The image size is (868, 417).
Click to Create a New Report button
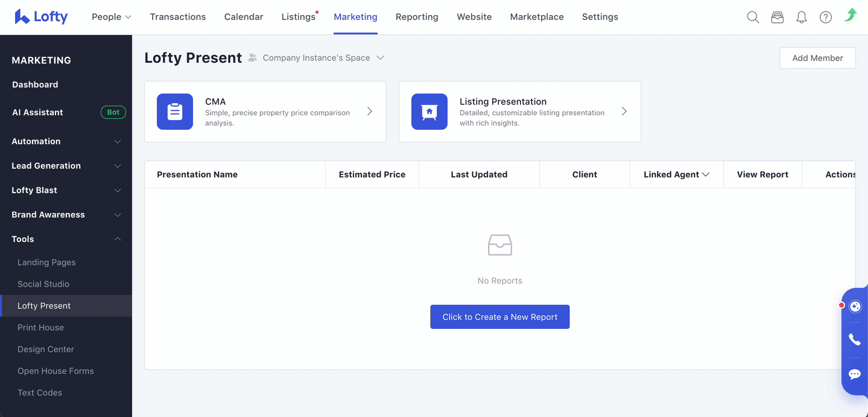pyautogui.click(x=500, y=317)
